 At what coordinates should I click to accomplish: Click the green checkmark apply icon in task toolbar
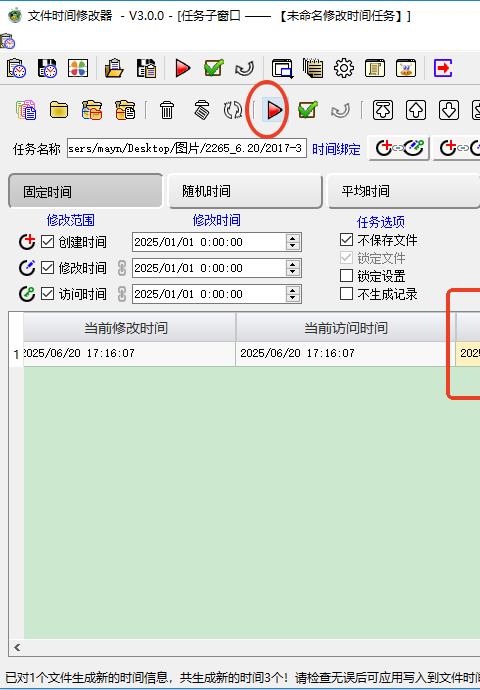308,110
